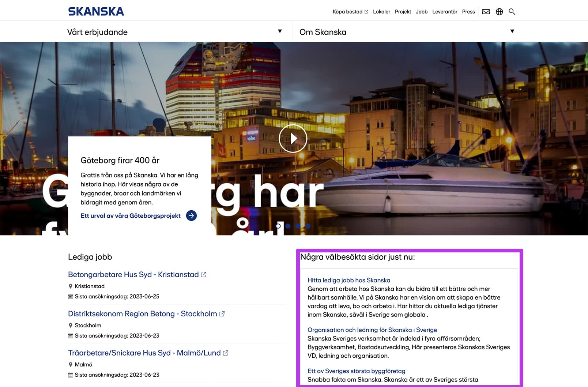Open Projekt in top navigation
Image resolution: width=588 pixels, height=387 pixels.
403,12
